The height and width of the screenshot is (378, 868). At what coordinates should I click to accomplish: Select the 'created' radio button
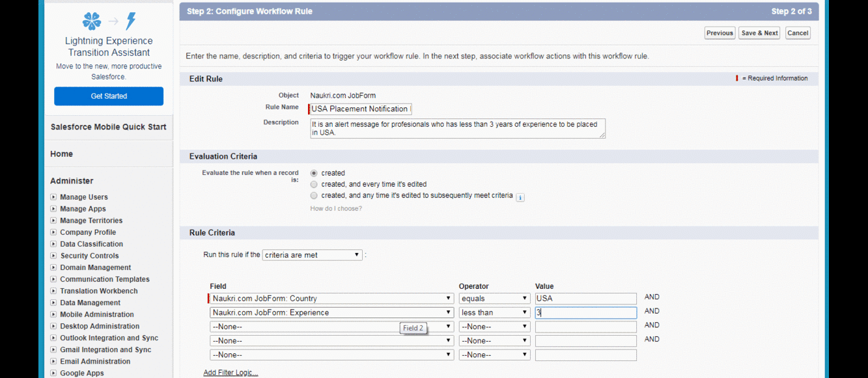tap(315, 173)
